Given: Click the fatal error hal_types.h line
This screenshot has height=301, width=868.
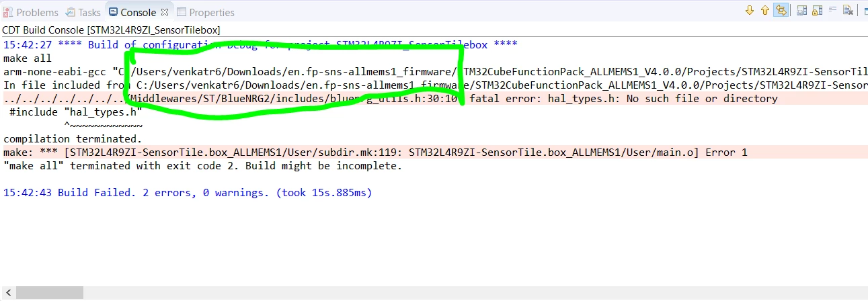Looking at the screenshot, I should tap(434, 99).
